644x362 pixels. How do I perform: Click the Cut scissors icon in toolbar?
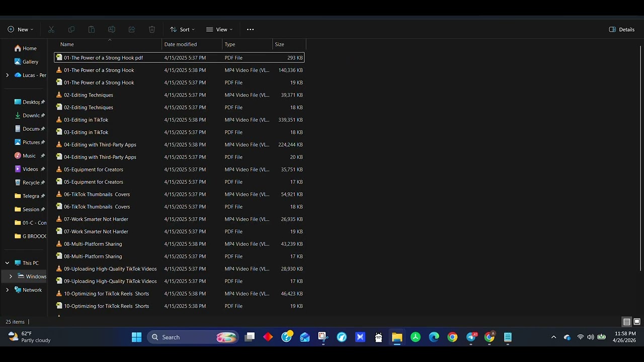click(51, 30)
